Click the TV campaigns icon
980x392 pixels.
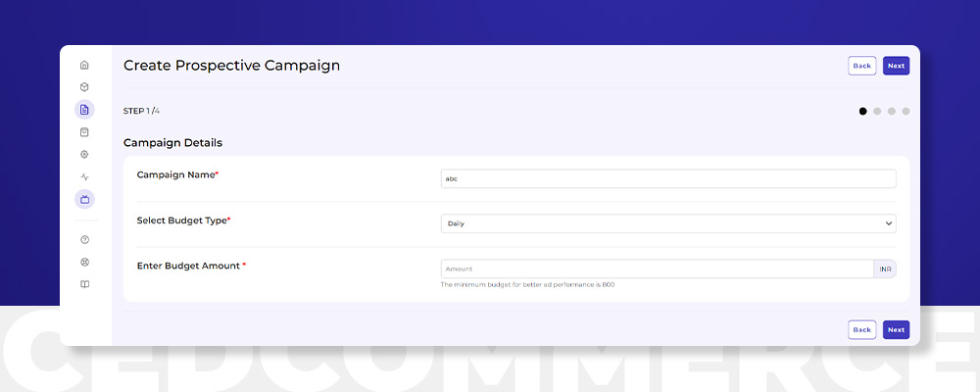tap(84, 199)
